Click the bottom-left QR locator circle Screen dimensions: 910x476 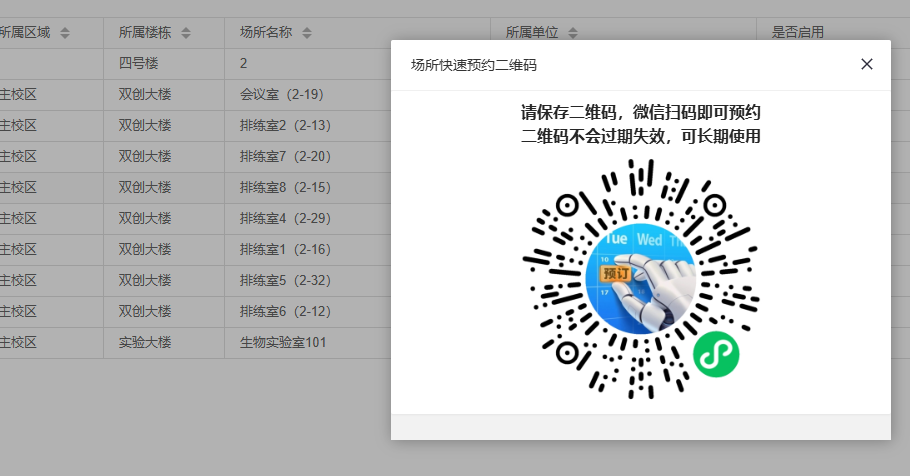click(567, 353)
